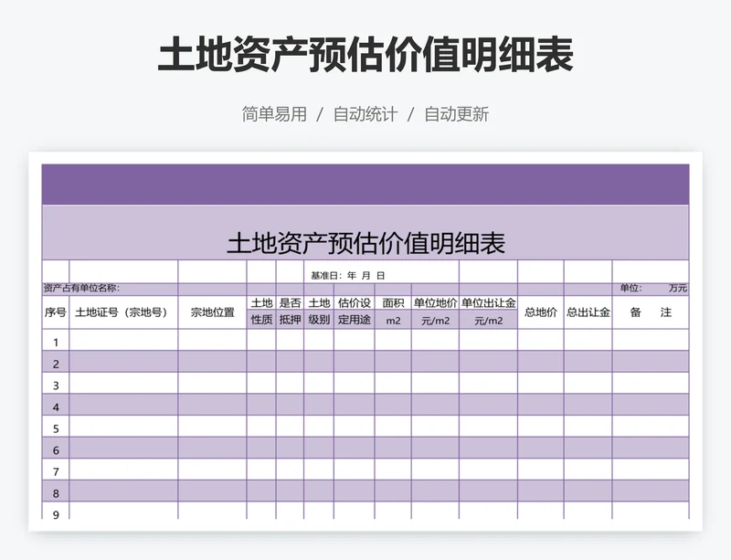Select the 是否抵押 column header
Viewport: 731px width, 560px height.
290,312
